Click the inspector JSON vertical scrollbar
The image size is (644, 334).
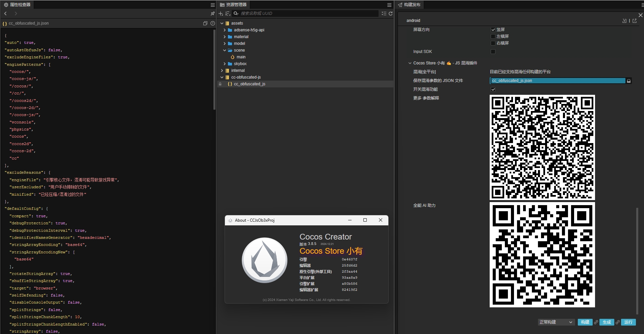(x=214, y=70)
